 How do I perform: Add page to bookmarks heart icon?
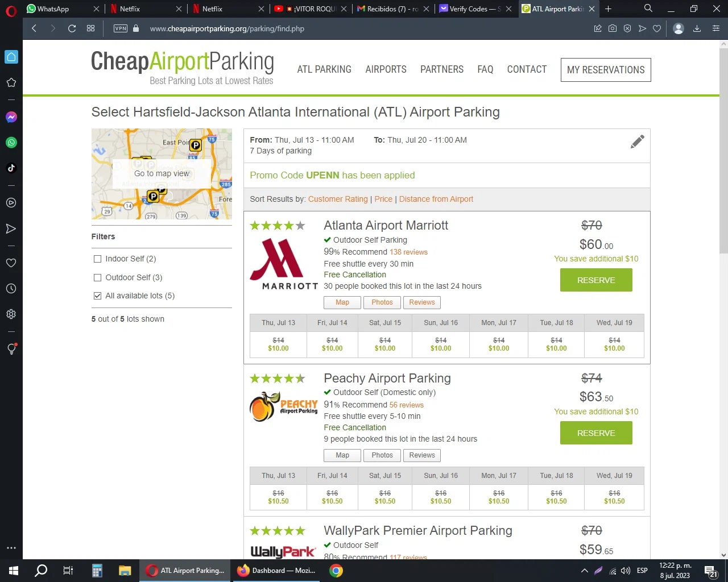[657, 28]
